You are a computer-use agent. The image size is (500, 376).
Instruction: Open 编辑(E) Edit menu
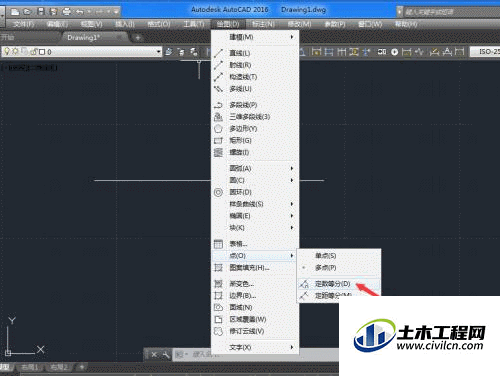click(57, 24)
